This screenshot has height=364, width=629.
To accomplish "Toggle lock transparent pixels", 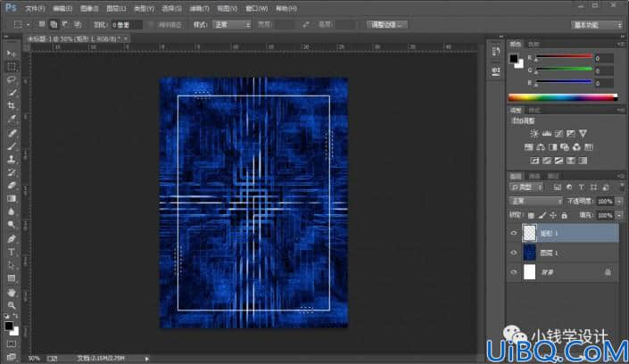I will (x=531, y=216).
